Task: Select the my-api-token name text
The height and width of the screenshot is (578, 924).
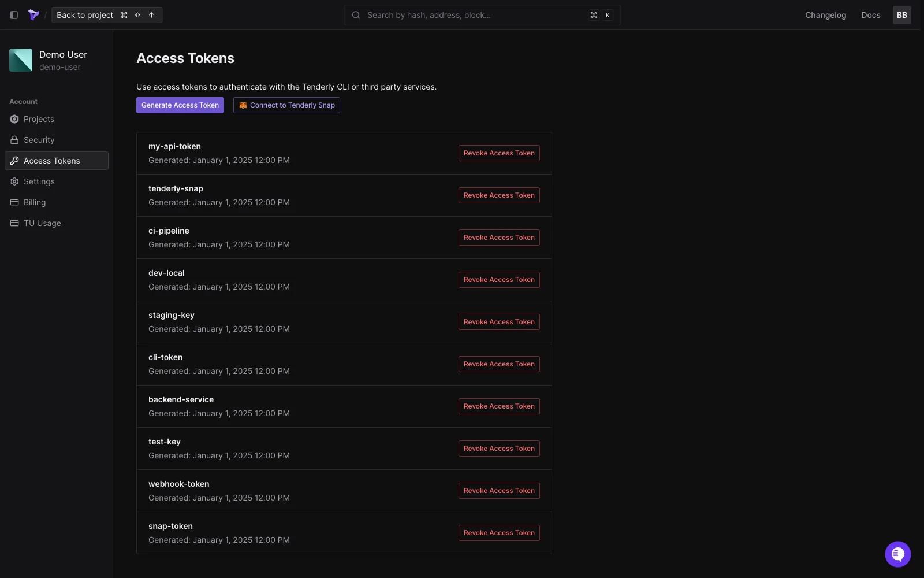Action: (174, 146)
